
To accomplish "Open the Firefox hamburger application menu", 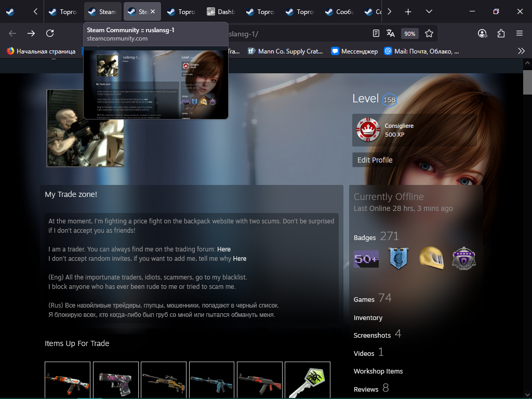I will 519,33.
